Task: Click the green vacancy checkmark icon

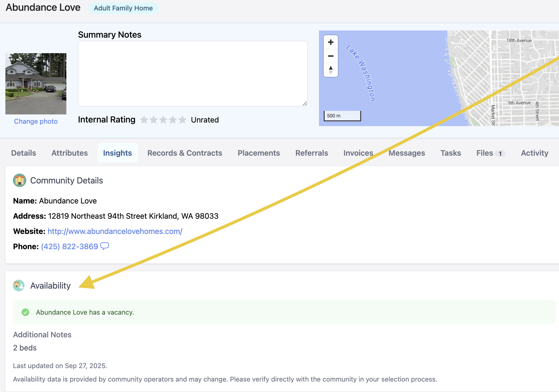Action: tap(25, 312)
